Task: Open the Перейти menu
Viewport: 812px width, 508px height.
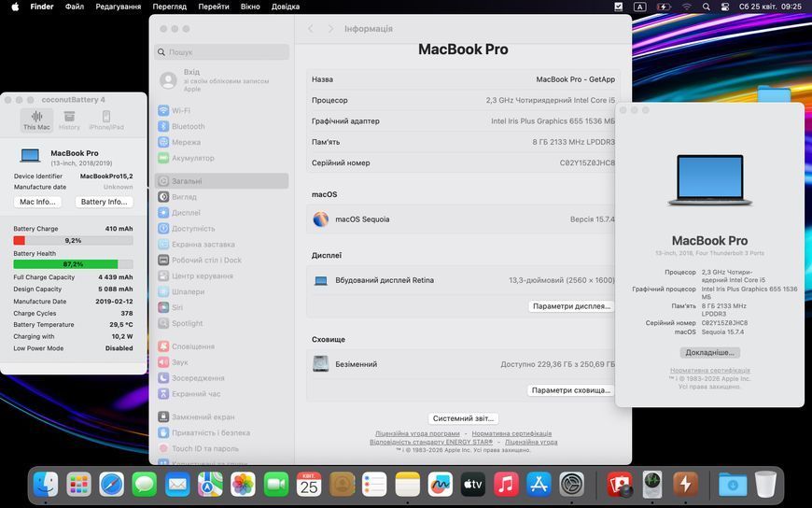Action: [214, 7]
